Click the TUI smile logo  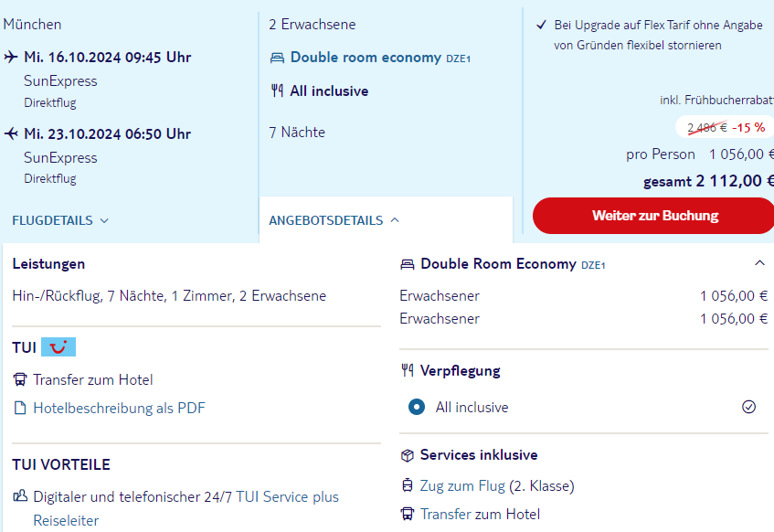58,346
